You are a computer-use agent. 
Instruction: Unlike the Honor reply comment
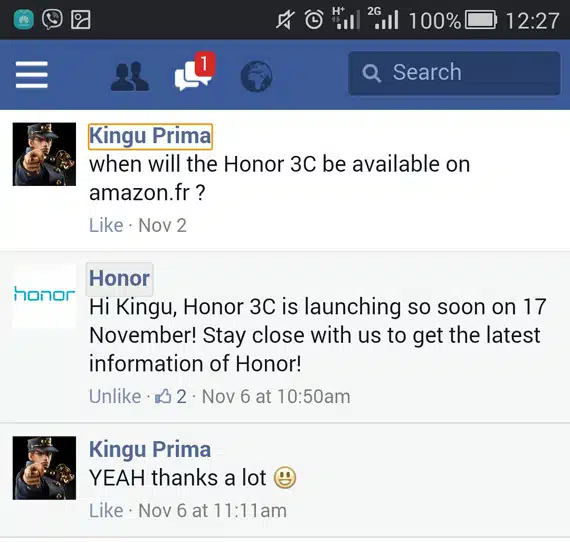pos(115,396)
